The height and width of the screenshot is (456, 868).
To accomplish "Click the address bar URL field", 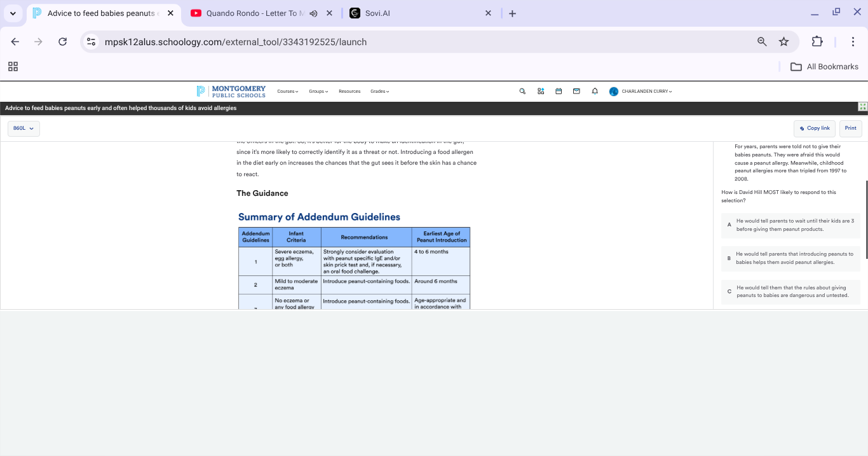I will (419, 42).
